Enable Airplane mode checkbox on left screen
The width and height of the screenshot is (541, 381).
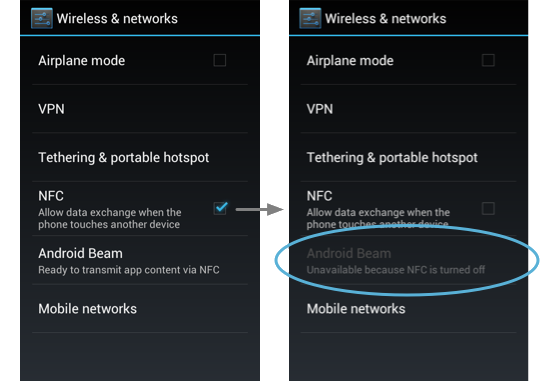pyautogui.click(x=220, y=60)
